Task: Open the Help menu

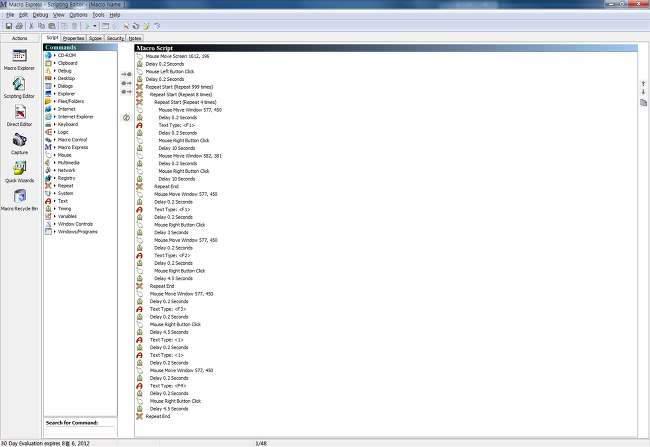Action: (115, 15)
